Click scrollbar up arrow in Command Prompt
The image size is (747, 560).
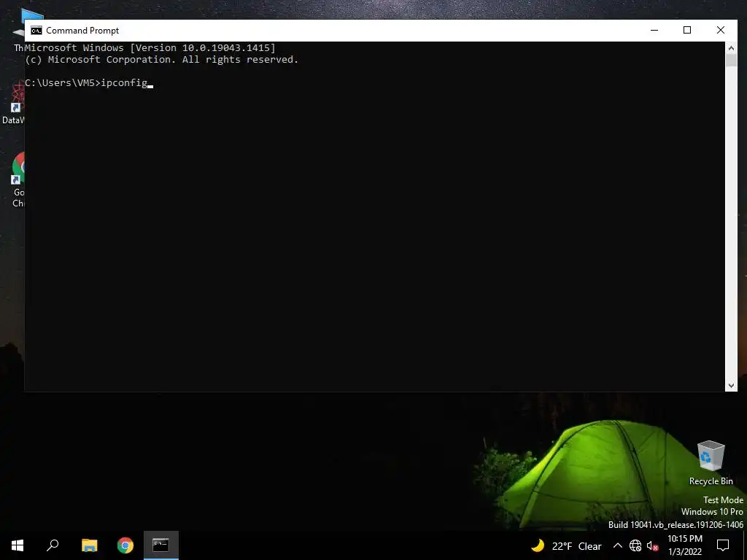click(731, 47)
